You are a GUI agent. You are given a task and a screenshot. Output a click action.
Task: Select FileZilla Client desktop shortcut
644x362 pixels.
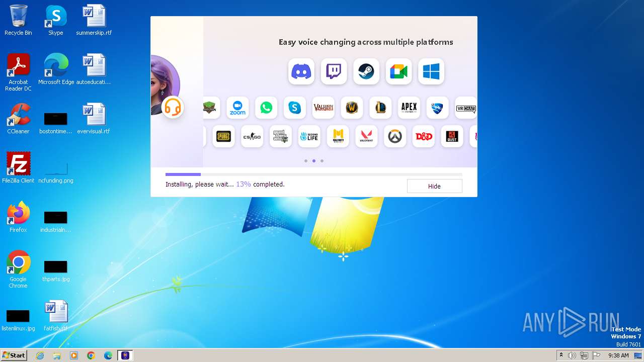coord(18,168)
